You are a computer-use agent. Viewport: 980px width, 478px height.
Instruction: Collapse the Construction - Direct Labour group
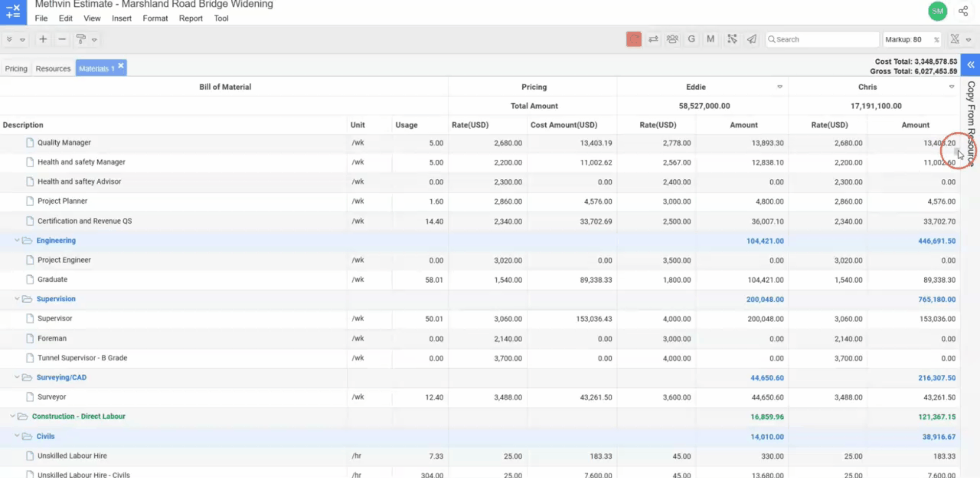click(12, 416)
